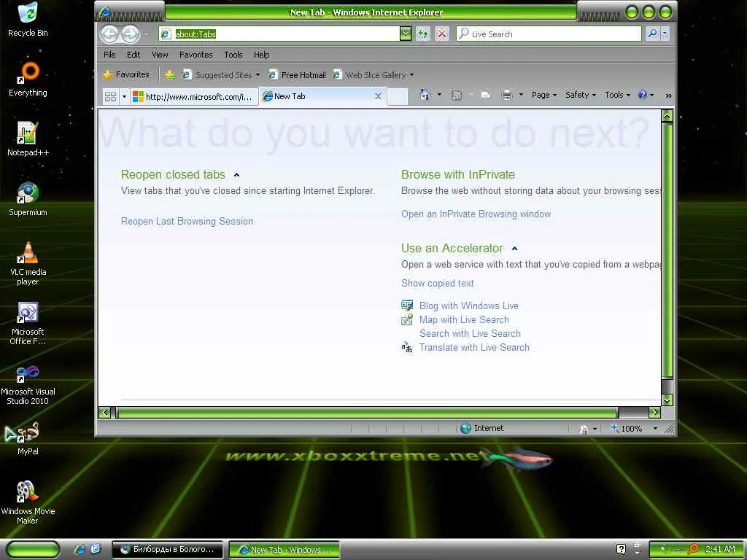Click Blog with Windows Live accelerator
The width and height of the screenshot is (747, 560).
tap(469, 306)
